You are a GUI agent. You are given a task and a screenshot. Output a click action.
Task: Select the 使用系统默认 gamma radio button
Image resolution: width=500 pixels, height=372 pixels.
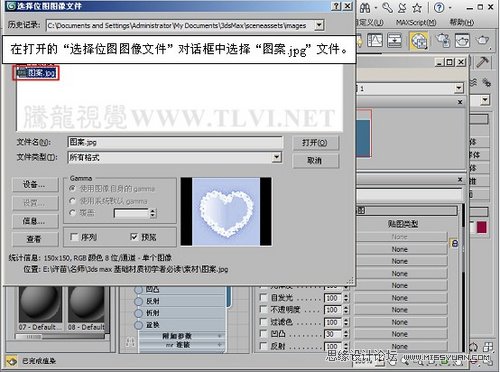pyautogui.click(x=72, y=201)
